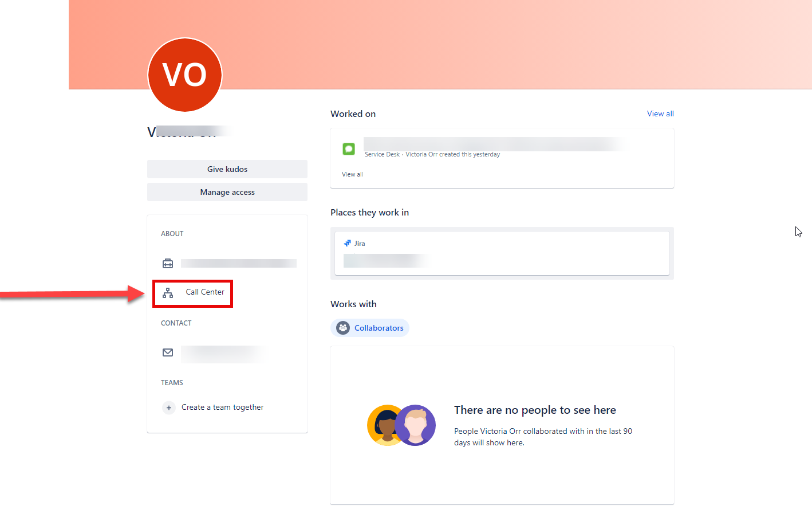Click the Jira place card

502,253
